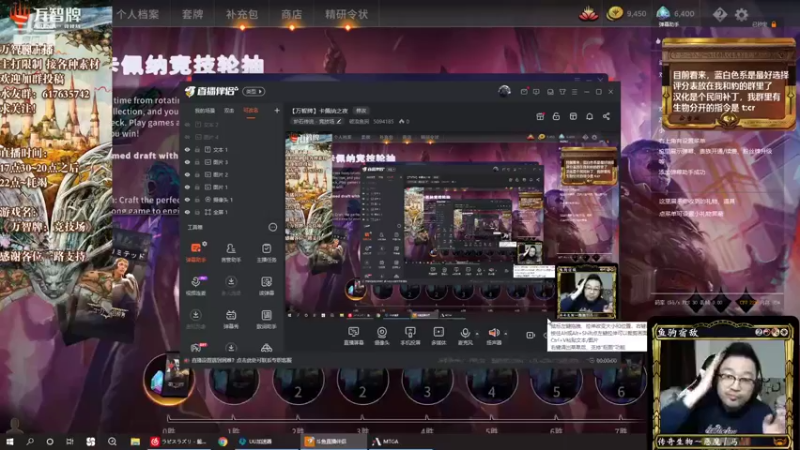This screenshot has width=800, height=450.
Task: Add a 多媒体 media source
Action: pos(438,336)
